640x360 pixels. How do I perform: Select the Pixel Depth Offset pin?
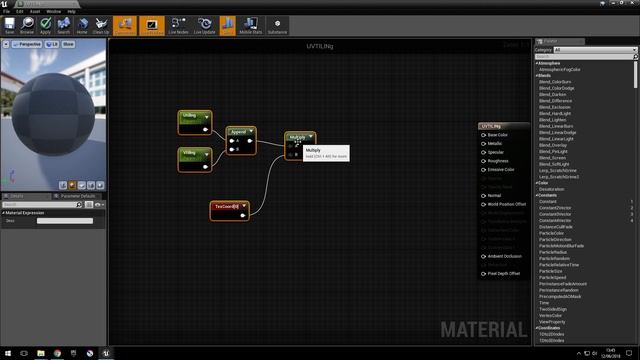(x=483, y=273)
